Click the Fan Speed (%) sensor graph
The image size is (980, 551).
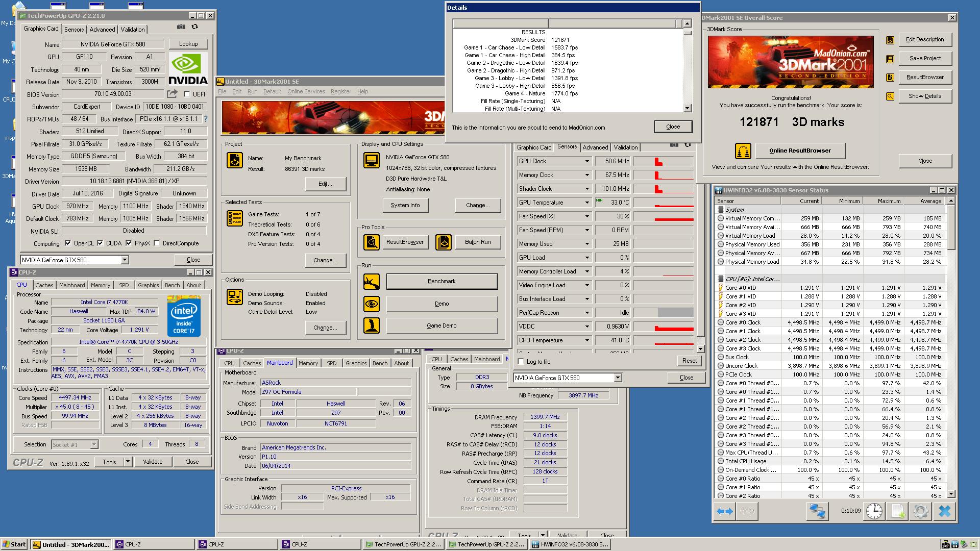664,216
